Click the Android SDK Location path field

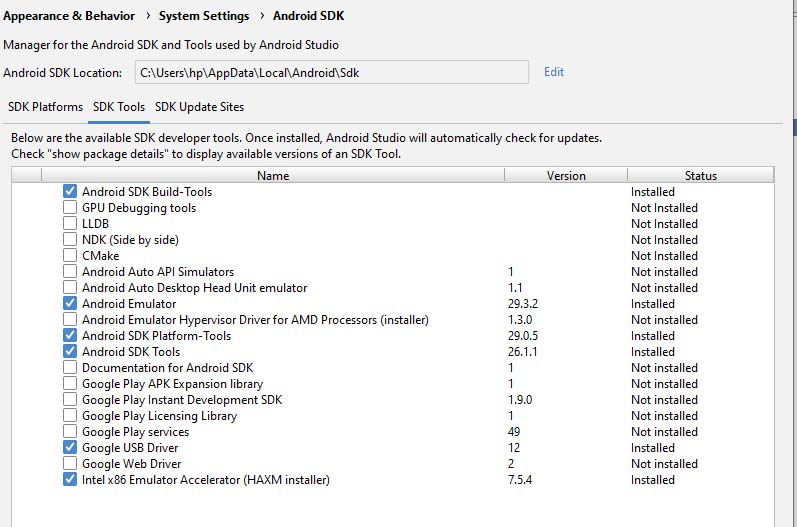pyautogui.click(x=331, y=72)
